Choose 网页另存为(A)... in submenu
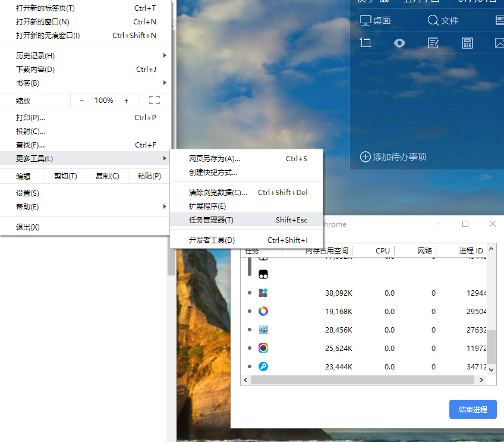The width and height of the screenshot is (504, 442). tap(246, 159)
